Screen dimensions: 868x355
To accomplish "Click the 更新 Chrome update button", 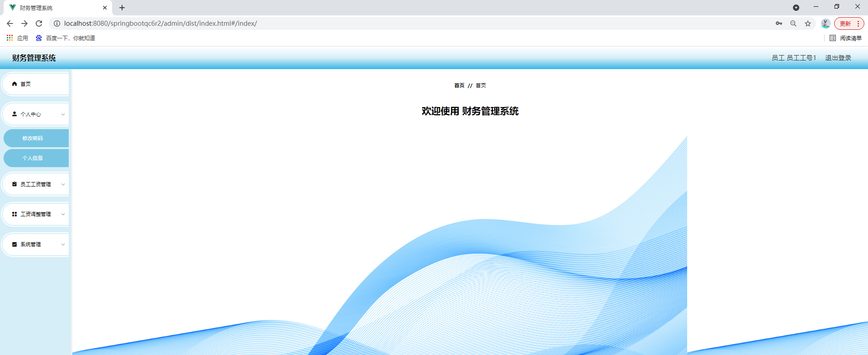I will click(845, 23).
